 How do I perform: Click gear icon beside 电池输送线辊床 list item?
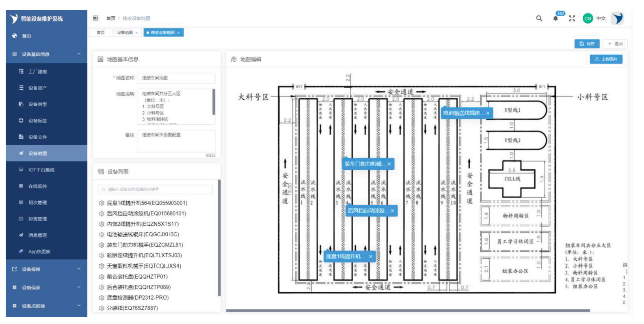(102, 235)
